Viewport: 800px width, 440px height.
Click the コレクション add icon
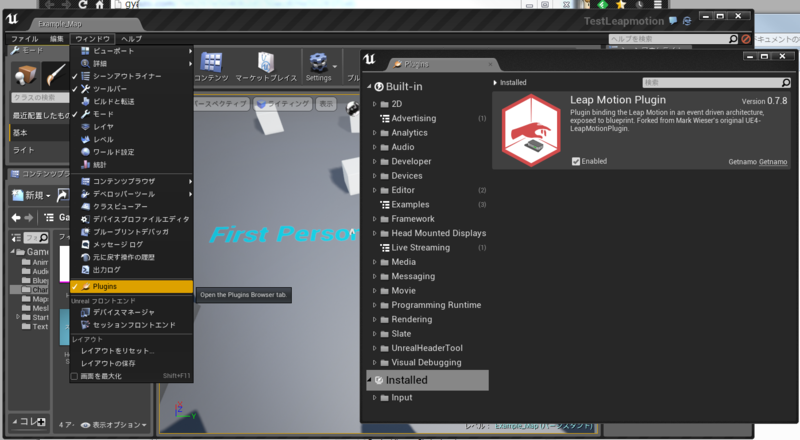[41, 422]
